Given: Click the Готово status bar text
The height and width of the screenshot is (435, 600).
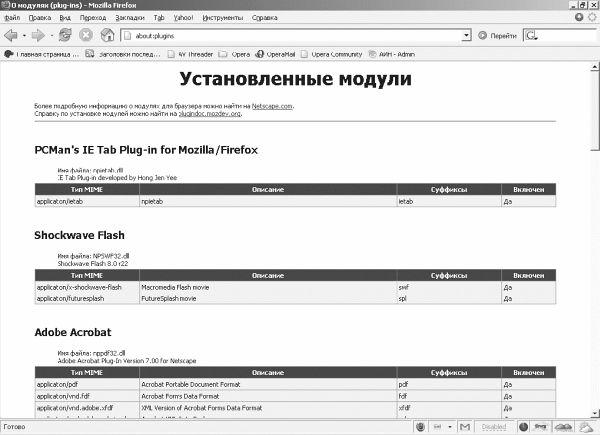Looking at the screenshot, I should tap(14, 427).
